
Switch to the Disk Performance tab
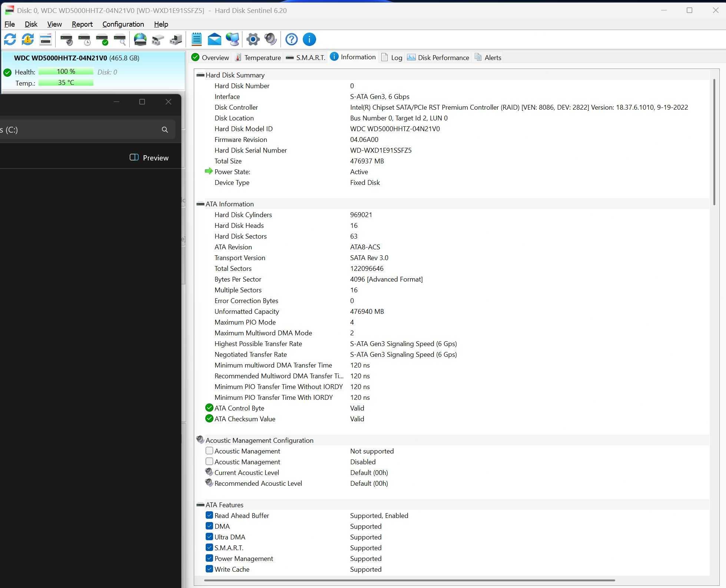(x=438, y=57)
